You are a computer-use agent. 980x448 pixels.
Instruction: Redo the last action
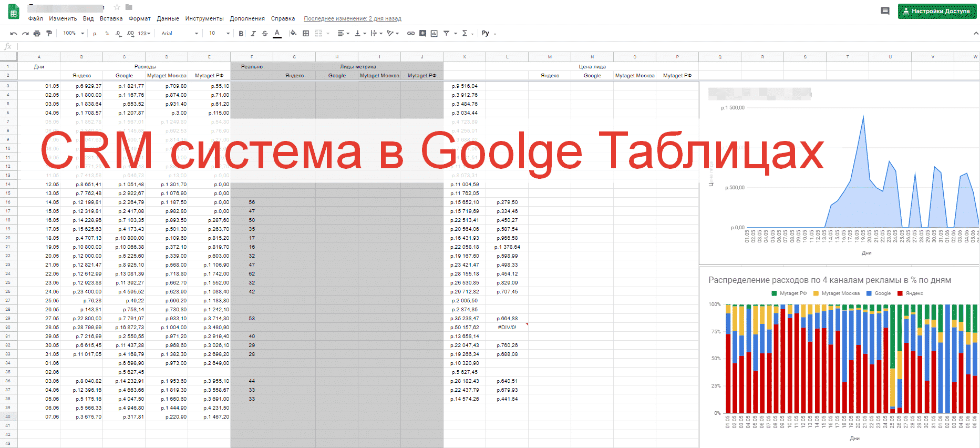click(x=25, y=33)
